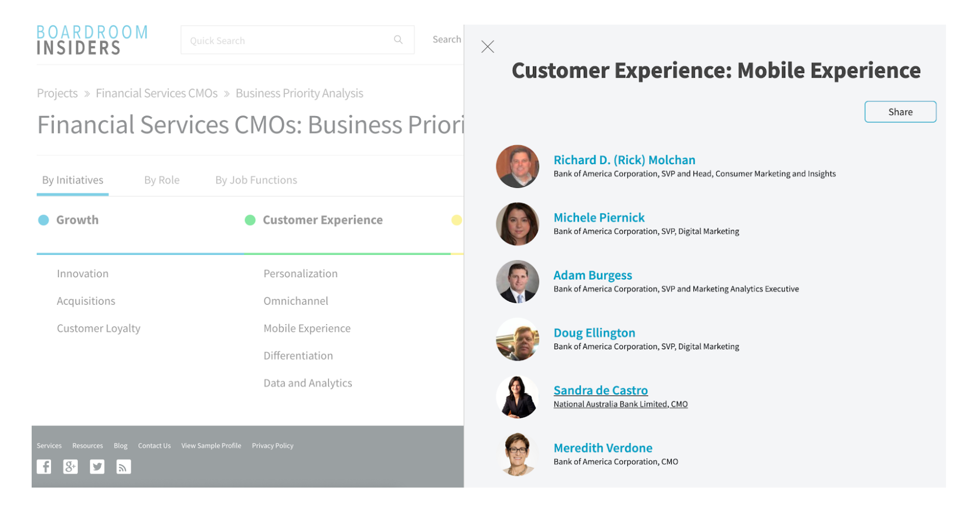Open the Acquisitions initiative
This screenshot has height=511, width=980.
pos(86,301)
